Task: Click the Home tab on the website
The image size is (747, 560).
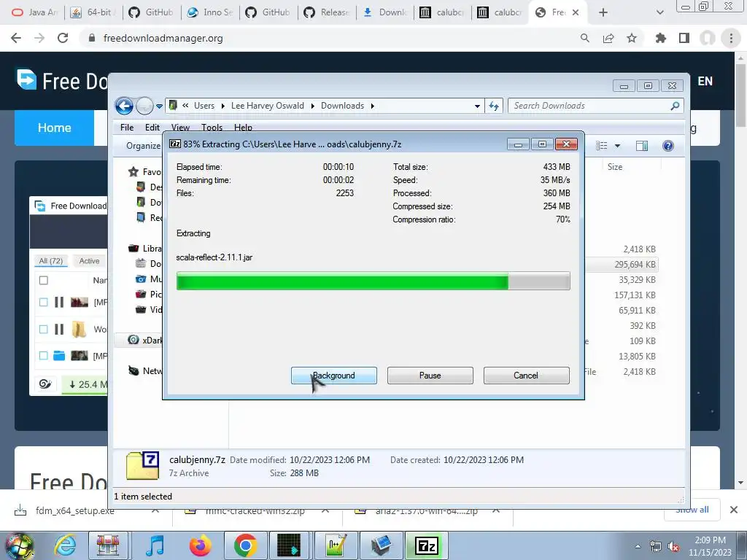Action: pyautogui.click(x=54, y=128)
